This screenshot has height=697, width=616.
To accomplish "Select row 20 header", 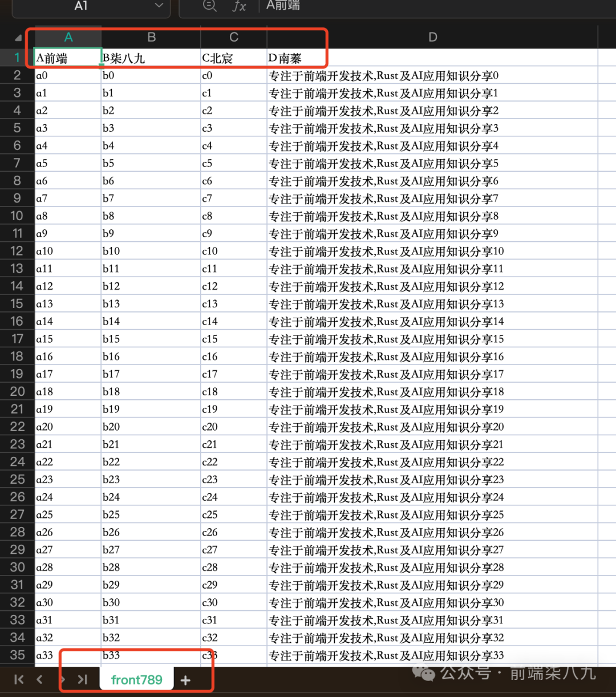I will 18,391.
